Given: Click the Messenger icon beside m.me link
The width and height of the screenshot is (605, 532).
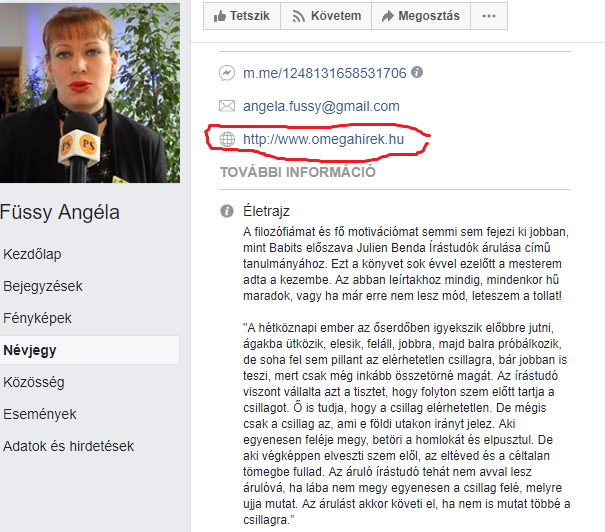Looking at the screenshot, I should [227, 73].
